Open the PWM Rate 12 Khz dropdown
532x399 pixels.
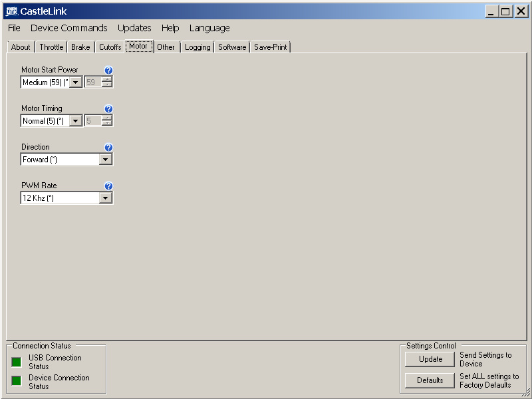point(105,198)
